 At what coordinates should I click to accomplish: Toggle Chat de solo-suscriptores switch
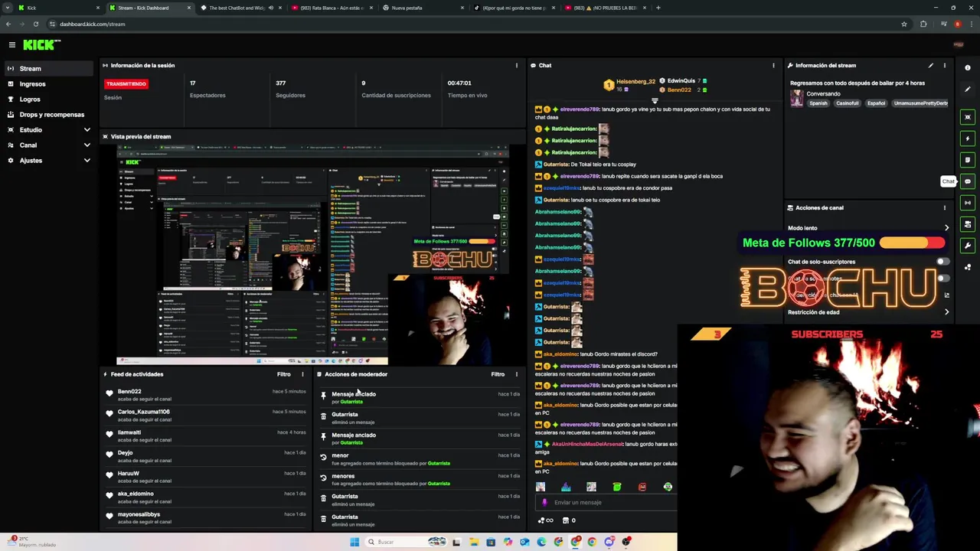coord(942,262)
